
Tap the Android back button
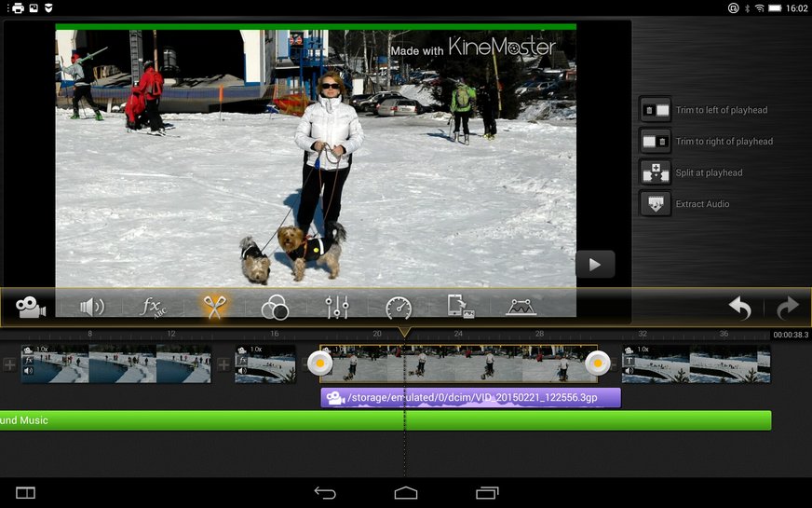click(325, 493)
